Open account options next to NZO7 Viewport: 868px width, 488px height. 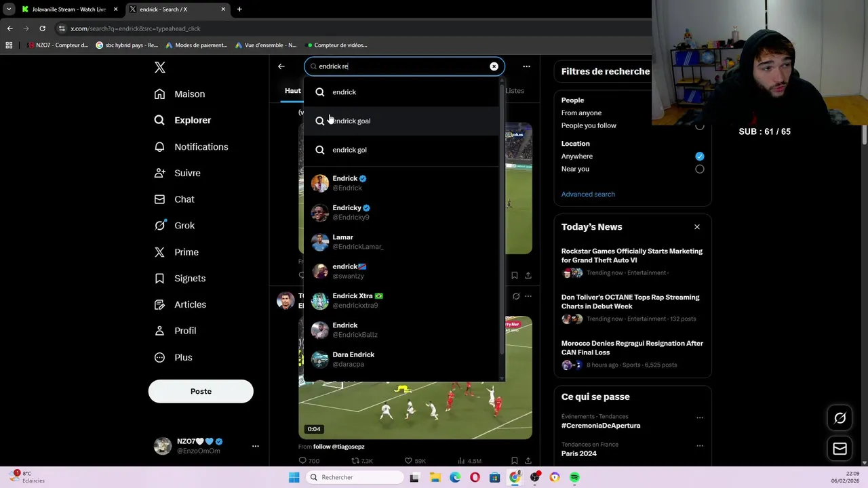pos(255,446)
